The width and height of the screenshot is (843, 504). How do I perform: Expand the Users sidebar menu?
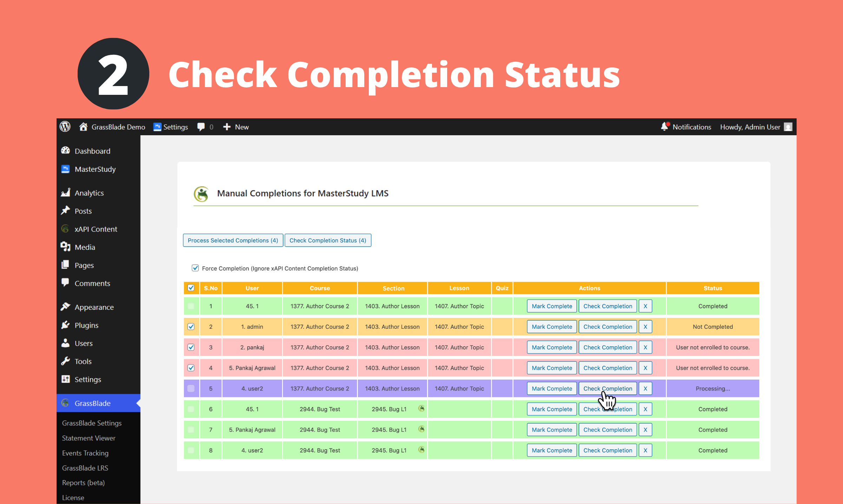coord(84,343)
